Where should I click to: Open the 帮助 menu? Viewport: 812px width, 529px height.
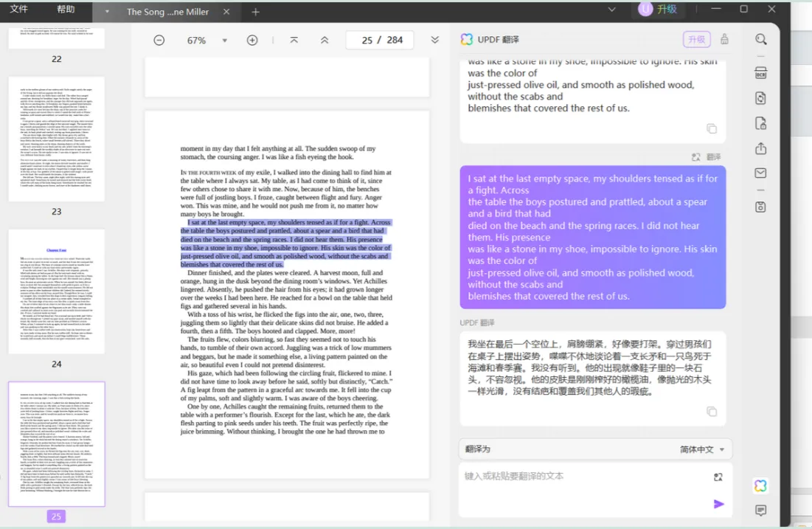coord(66,10)
